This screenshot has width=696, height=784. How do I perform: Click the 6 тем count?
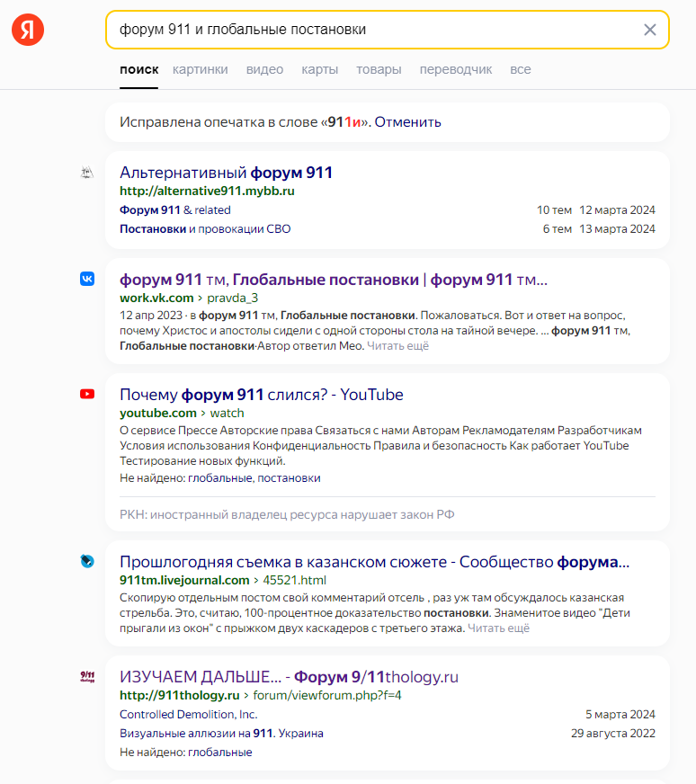click(x=557, y=229)
